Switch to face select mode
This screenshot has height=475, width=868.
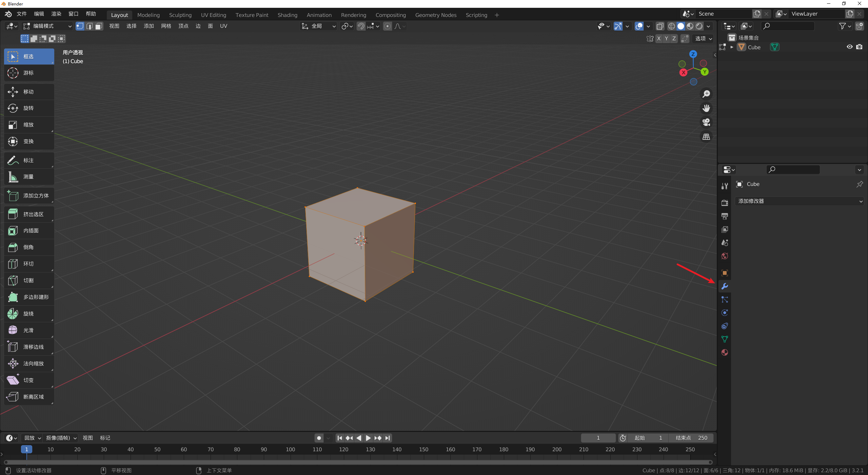[x=99, y=26]
